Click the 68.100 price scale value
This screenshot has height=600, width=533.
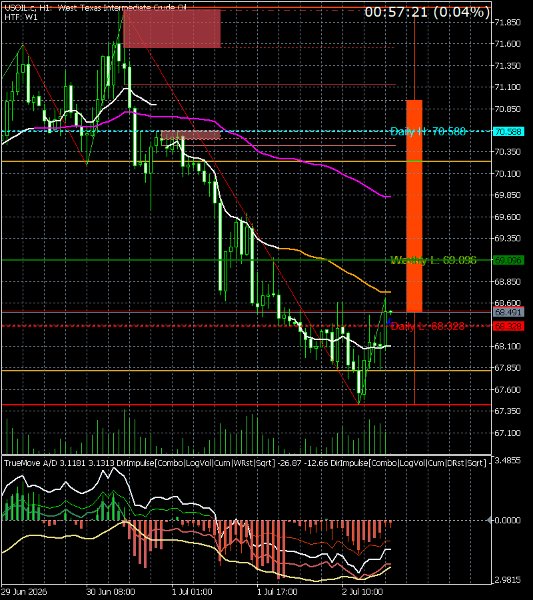[507, 346]
